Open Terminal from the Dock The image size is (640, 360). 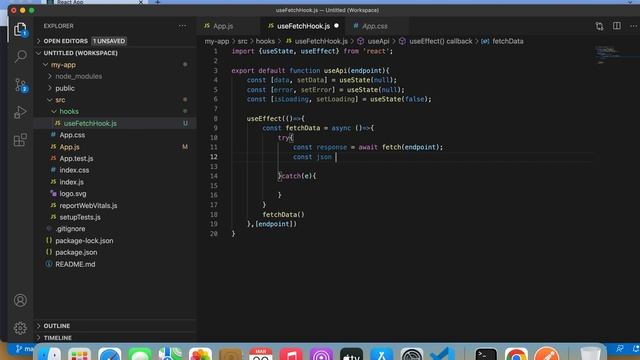[x=486, y=354]
